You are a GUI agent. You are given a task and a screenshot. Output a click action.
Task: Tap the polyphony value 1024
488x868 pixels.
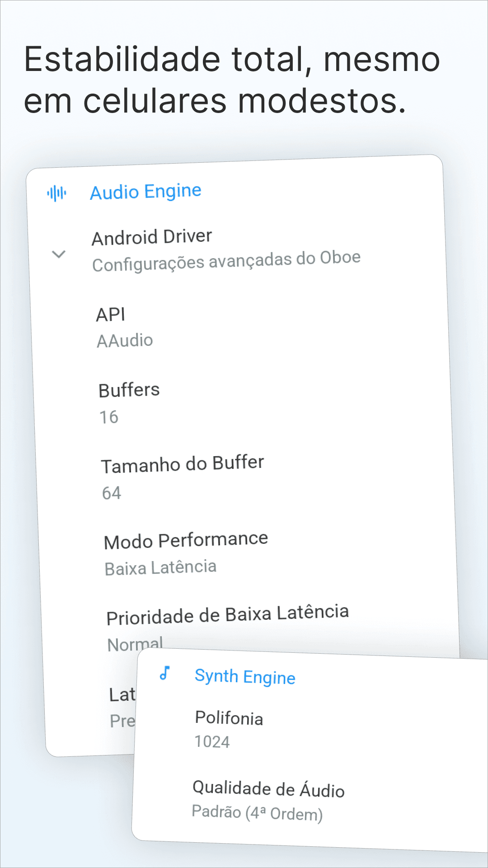(x=212, y=742)
